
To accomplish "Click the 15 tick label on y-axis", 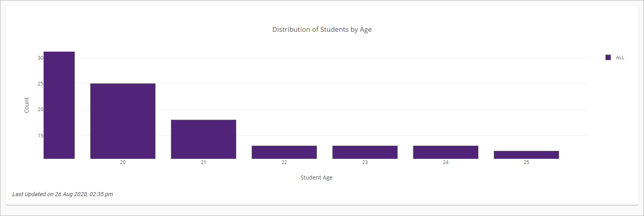I will click(40, 136).
